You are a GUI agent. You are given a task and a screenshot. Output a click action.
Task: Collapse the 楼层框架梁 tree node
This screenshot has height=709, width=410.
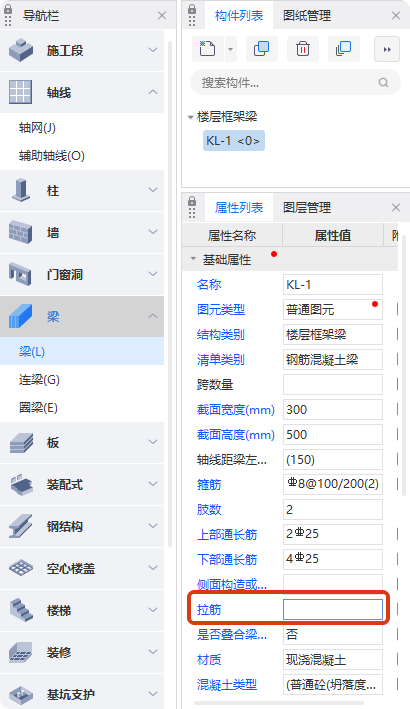pos(191,118)
